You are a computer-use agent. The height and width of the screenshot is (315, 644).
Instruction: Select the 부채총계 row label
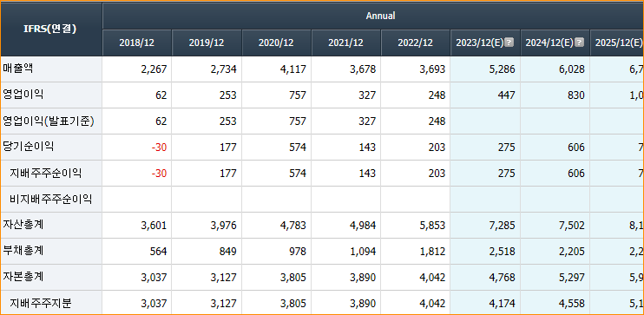point(23,251)
